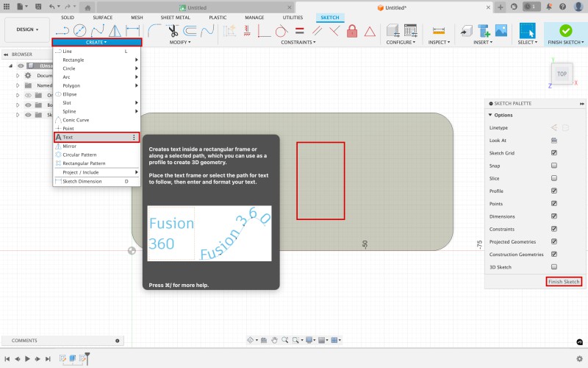Uncheck the Sketch Grid option

click(x=554, y=153)
